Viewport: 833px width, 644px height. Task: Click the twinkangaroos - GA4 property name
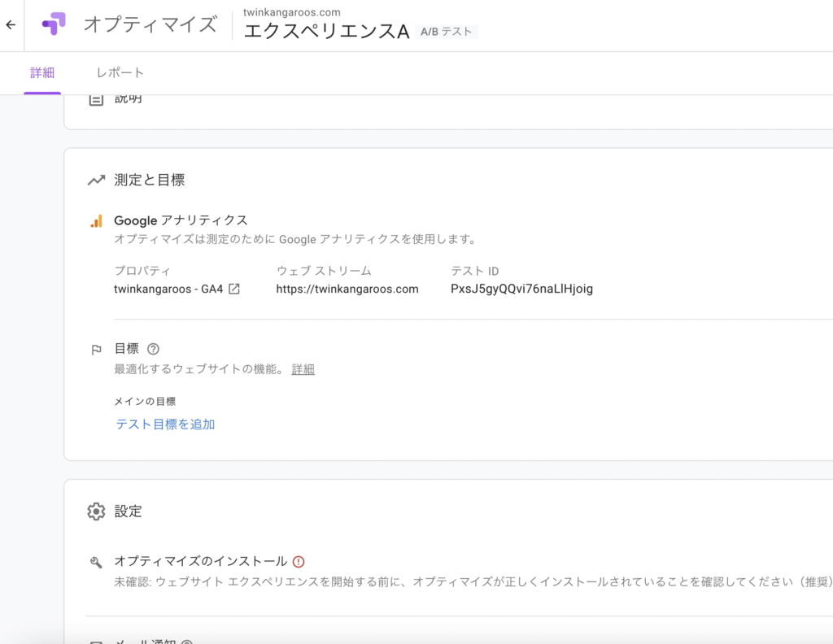tap(168, 289)
